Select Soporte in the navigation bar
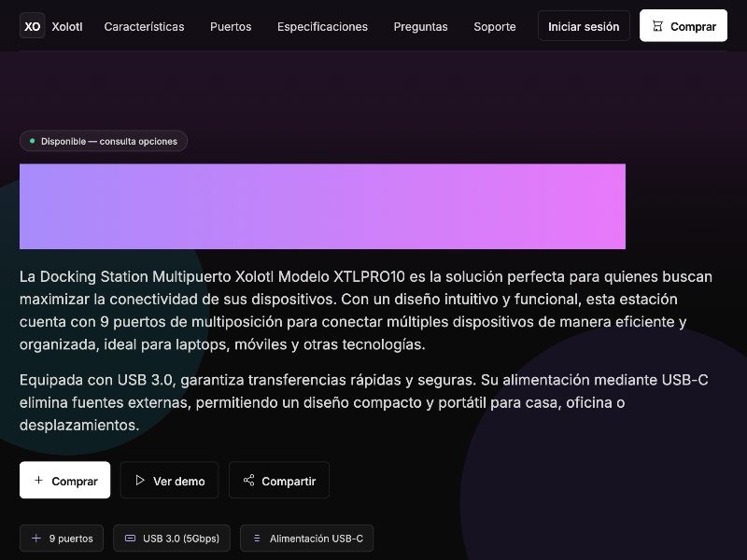This screenshot has width=747, height=560. tap(494, 26)
